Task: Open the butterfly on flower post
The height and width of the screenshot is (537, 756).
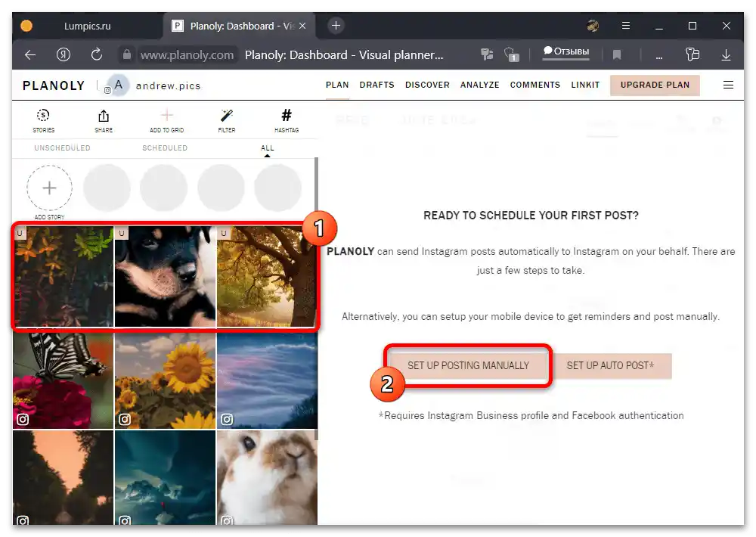Action: pos(64,380)
